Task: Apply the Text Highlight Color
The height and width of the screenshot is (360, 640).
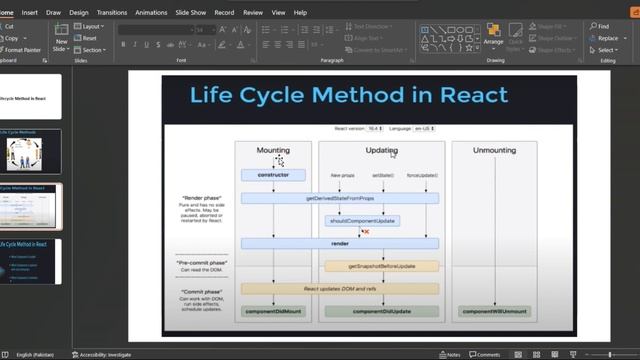Action: 222,44
